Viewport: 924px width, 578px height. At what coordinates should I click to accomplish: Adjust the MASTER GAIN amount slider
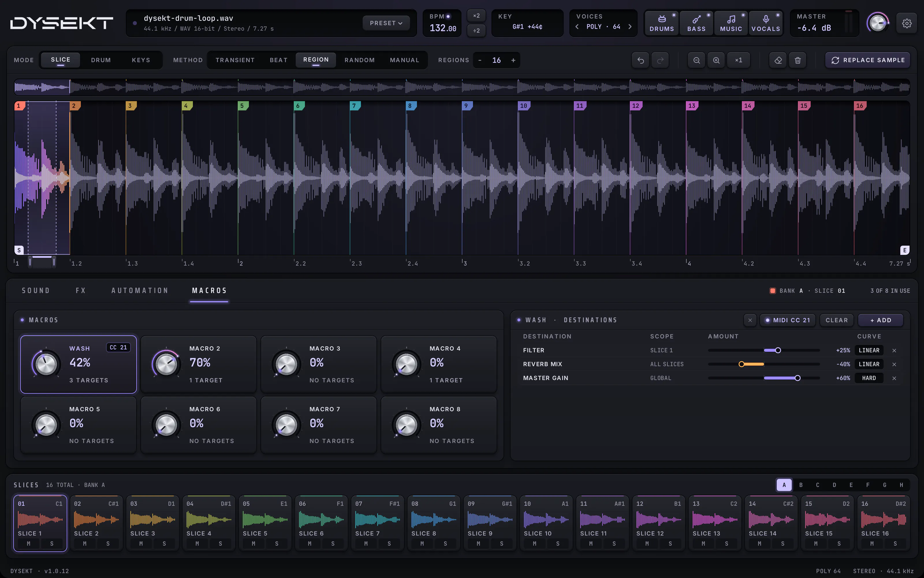(x=764, y=378)
